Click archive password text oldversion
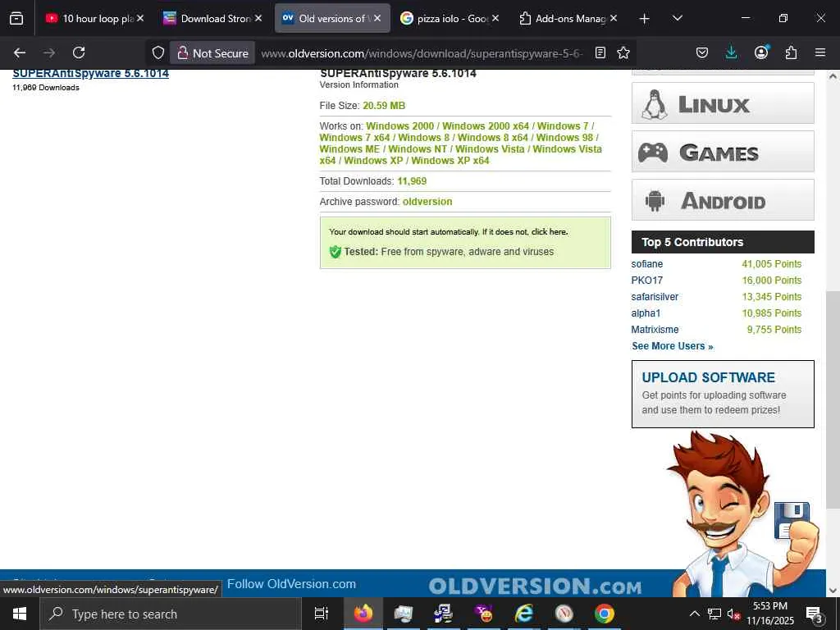840x630 pixels. [427, 202]
